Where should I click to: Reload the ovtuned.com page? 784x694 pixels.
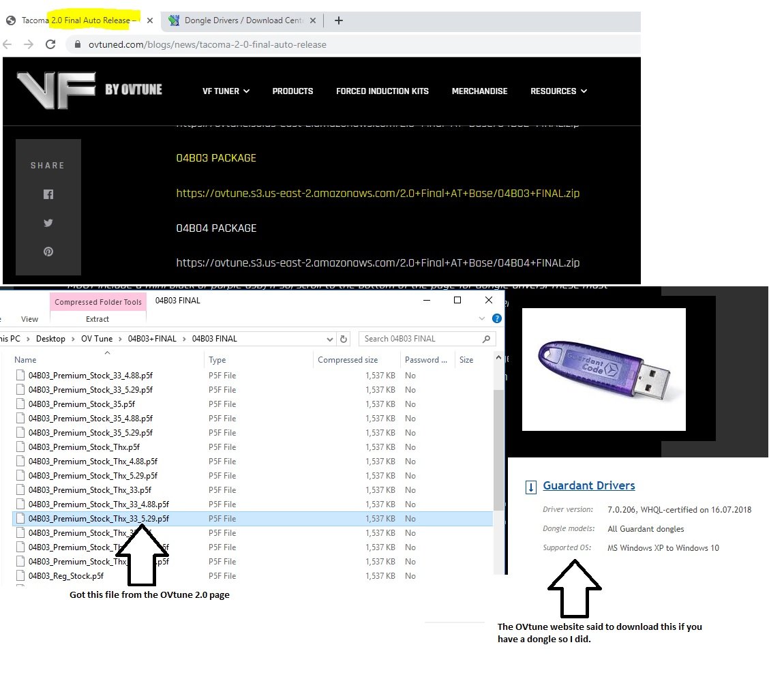[50, 44]
